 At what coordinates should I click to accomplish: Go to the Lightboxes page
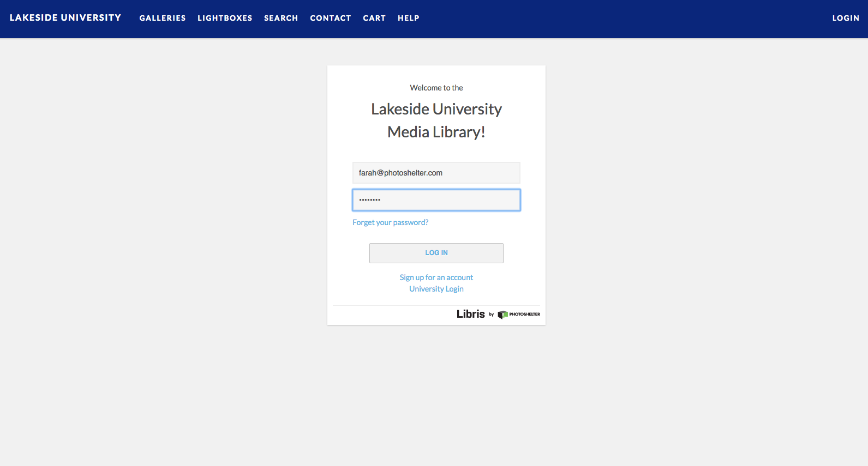tap(225, 18)
